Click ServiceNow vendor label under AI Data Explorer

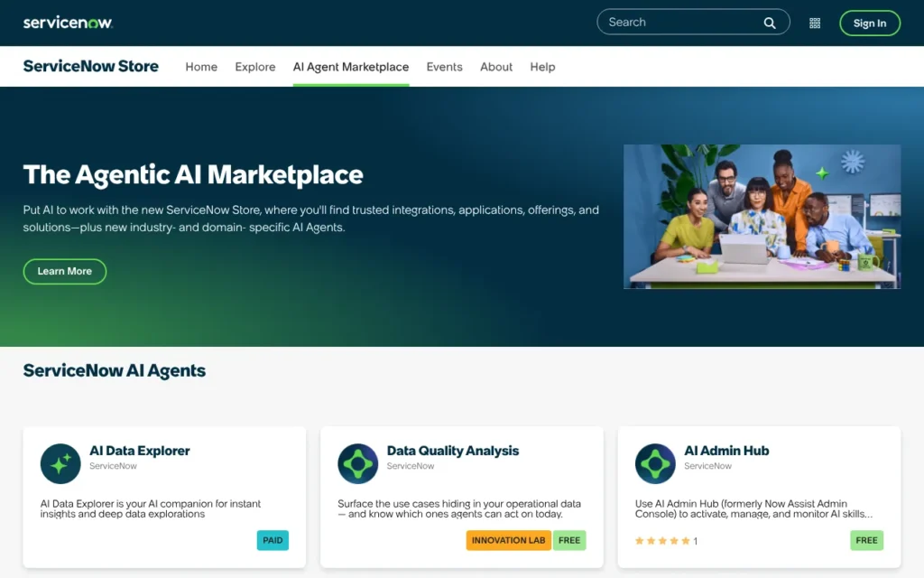113,466
